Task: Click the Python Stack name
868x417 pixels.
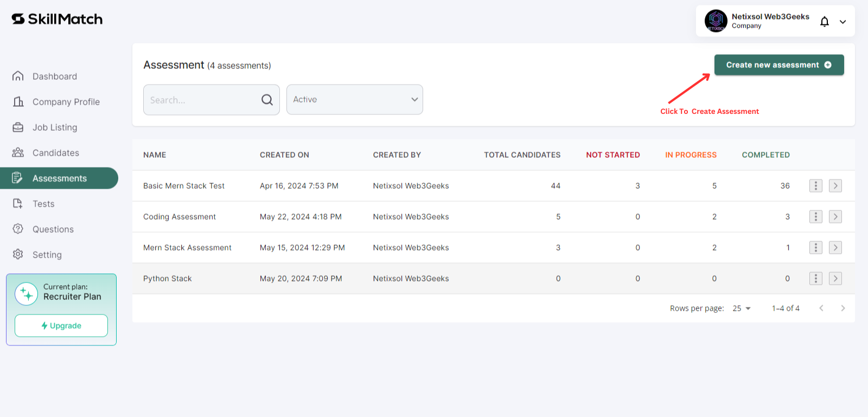Action: (168, 279)
